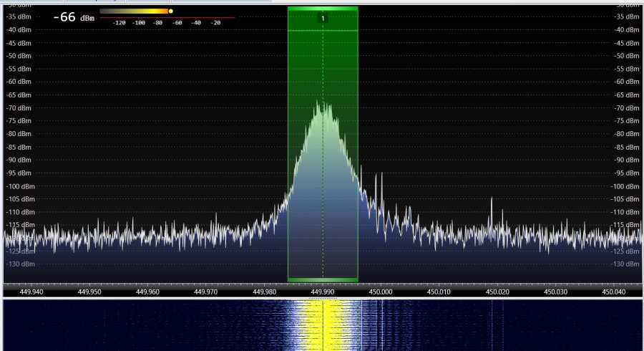The height and width of the screenshot is (351, 644).
Task: Click the left -70 dBm scale label
Action: (19, 108)
